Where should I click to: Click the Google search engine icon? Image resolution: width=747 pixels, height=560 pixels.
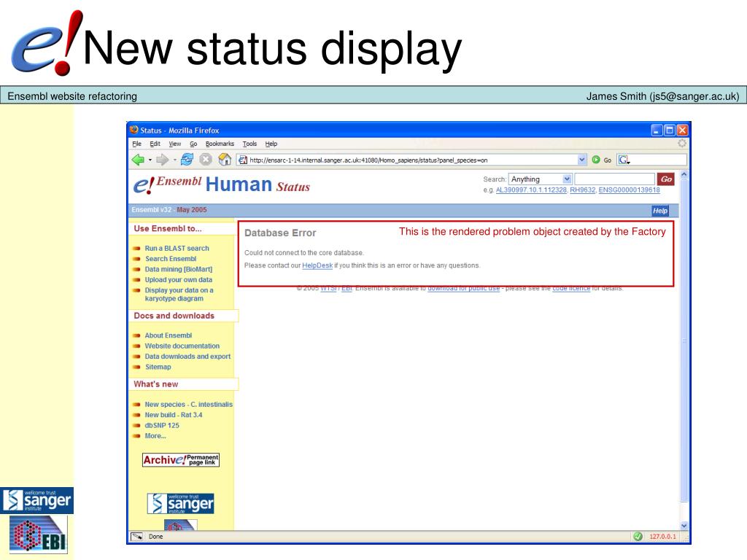(x=624, y=160)
